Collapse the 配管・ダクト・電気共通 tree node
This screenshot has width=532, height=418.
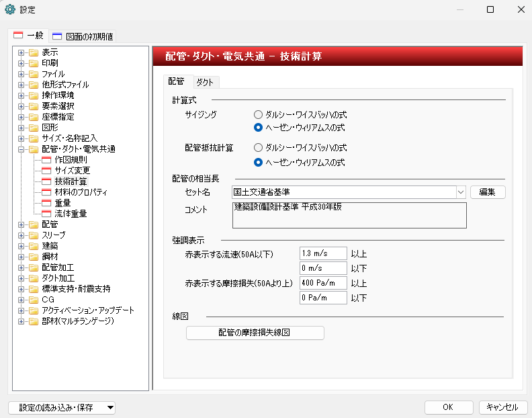pyautogui.click(x=21, y=149)
